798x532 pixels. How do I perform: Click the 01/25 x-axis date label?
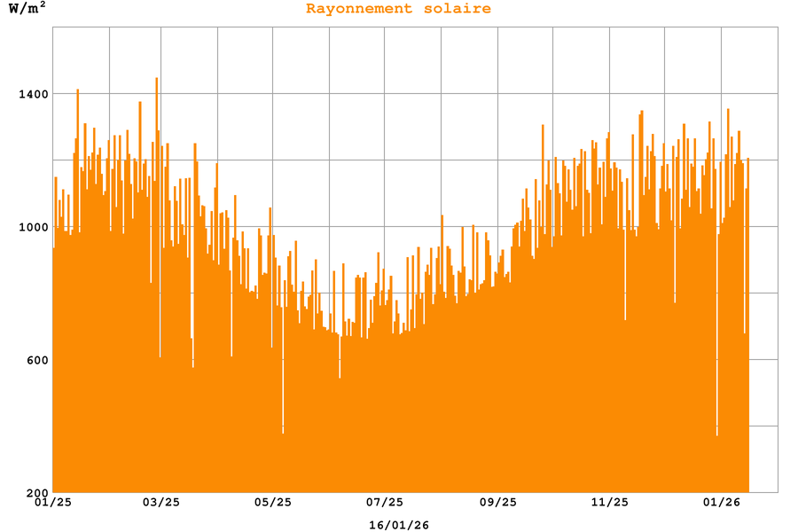(53, 503)
